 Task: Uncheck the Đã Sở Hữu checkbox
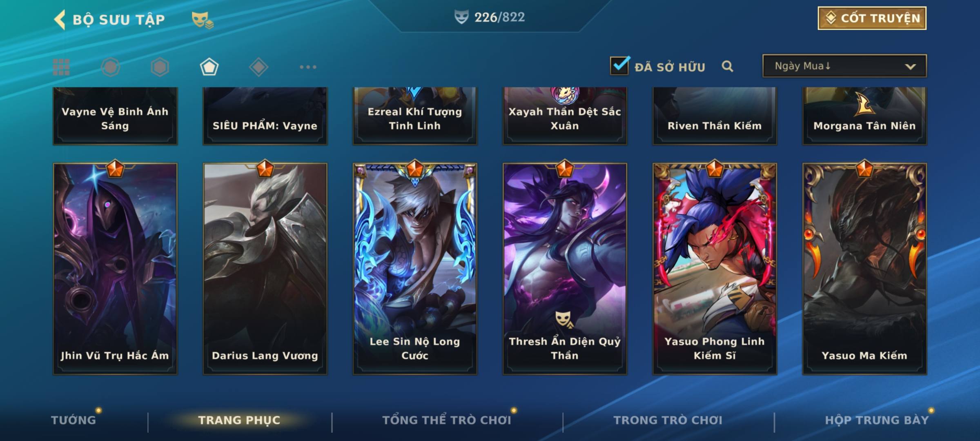point(619,66)
